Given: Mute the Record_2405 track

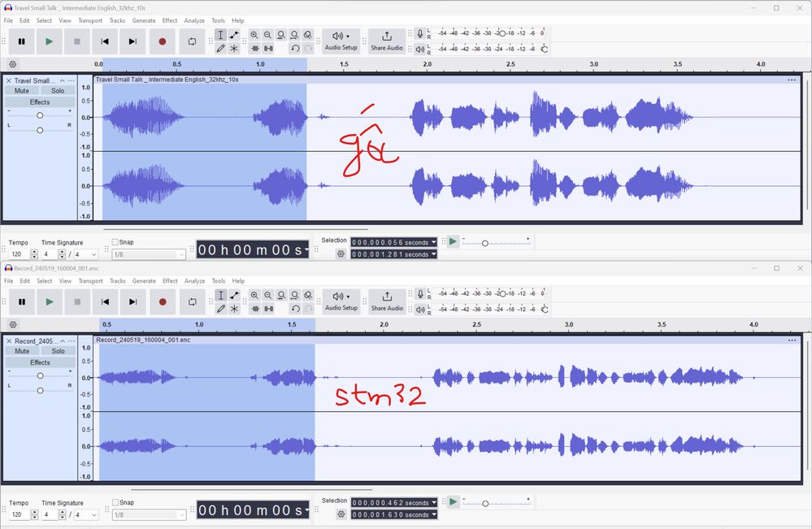Looking at the screenshot, I should tap(22, 351).
